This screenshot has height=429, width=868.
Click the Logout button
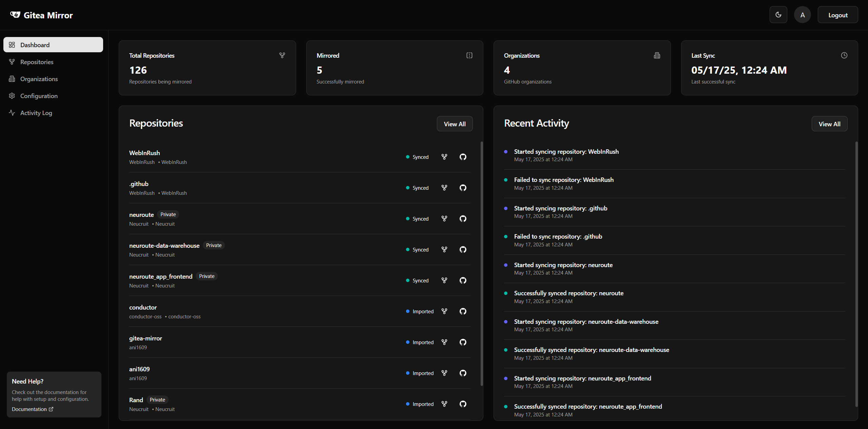click(837, 15)
